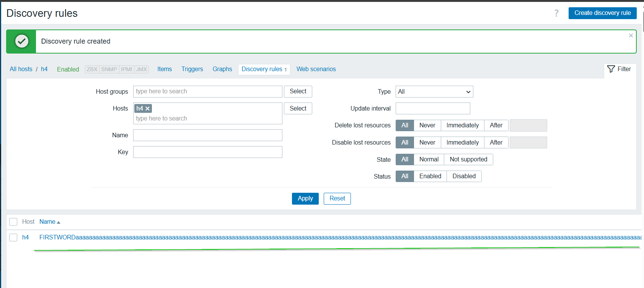Set Status filter to Disabled

pyautogui.click(x=464, y=176)
